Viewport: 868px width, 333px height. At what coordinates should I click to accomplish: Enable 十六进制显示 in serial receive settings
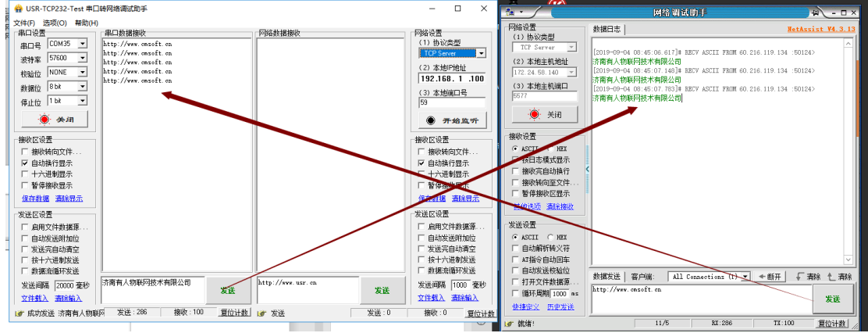click(x=26, y=174)
